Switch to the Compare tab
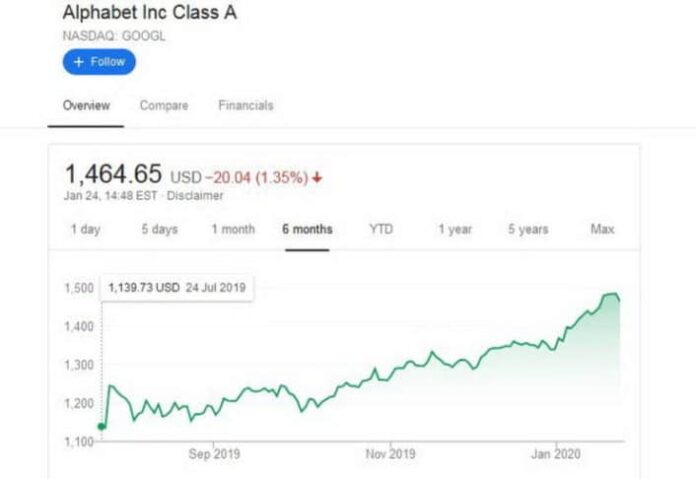 click(164, 106)
